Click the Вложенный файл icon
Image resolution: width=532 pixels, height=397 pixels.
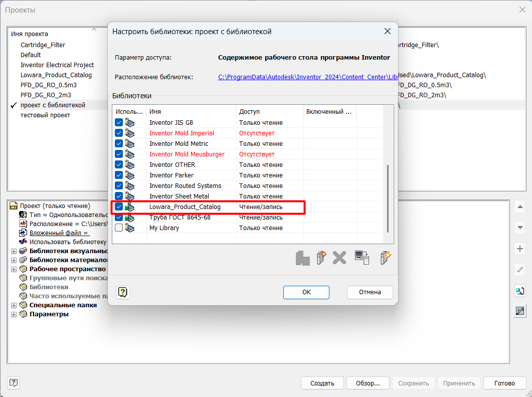(23, 233)
